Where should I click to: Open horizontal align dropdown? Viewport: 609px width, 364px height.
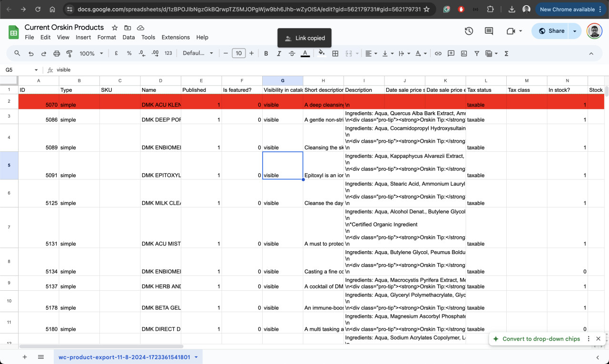pos(371,53)
